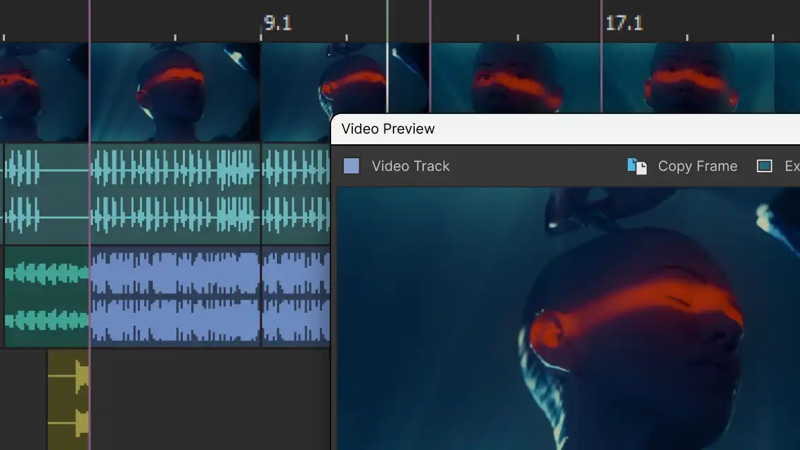Select the blue audio waveform clip
This screenshot has width=800, height=450.
pos(175,296)
